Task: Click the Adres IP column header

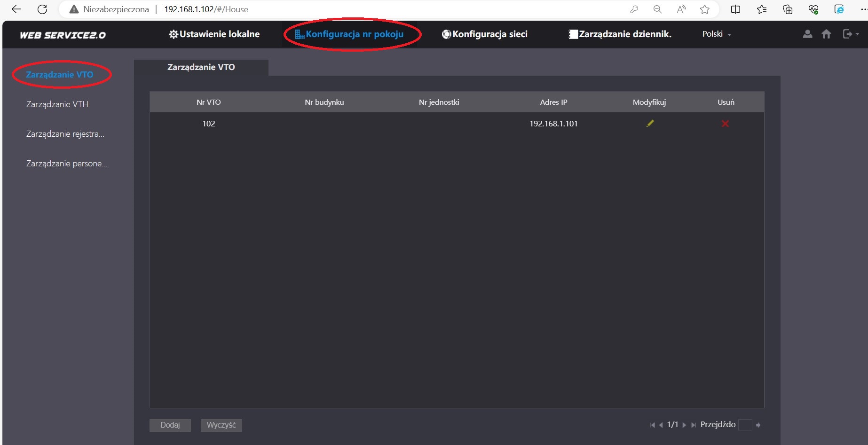Action: coord(553,102)
